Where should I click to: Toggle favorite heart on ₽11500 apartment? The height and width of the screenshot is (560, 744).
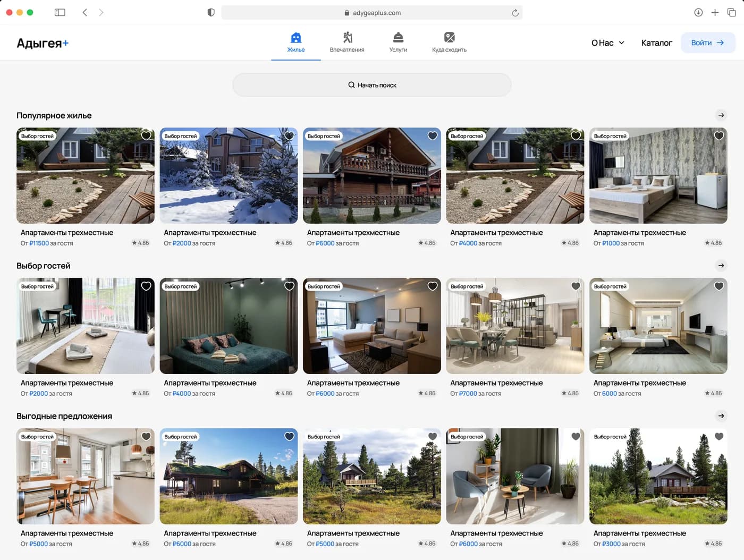point(146,136)
